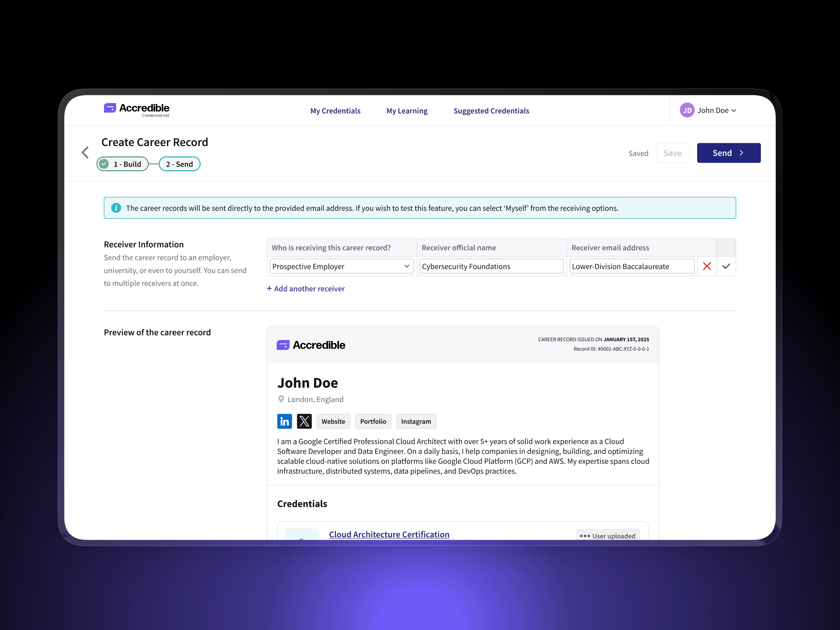Click the info icon in the banner
The image size is (840, 630).
116,208
